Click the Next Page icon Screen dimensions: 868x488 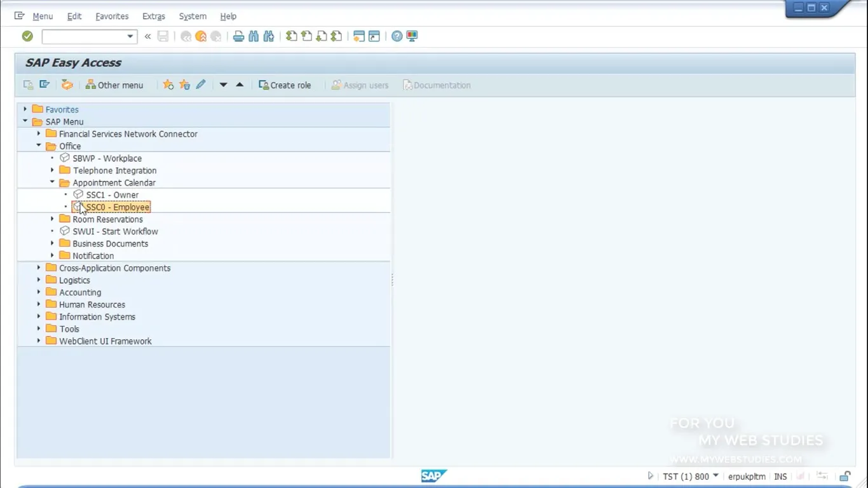[322, 36]
